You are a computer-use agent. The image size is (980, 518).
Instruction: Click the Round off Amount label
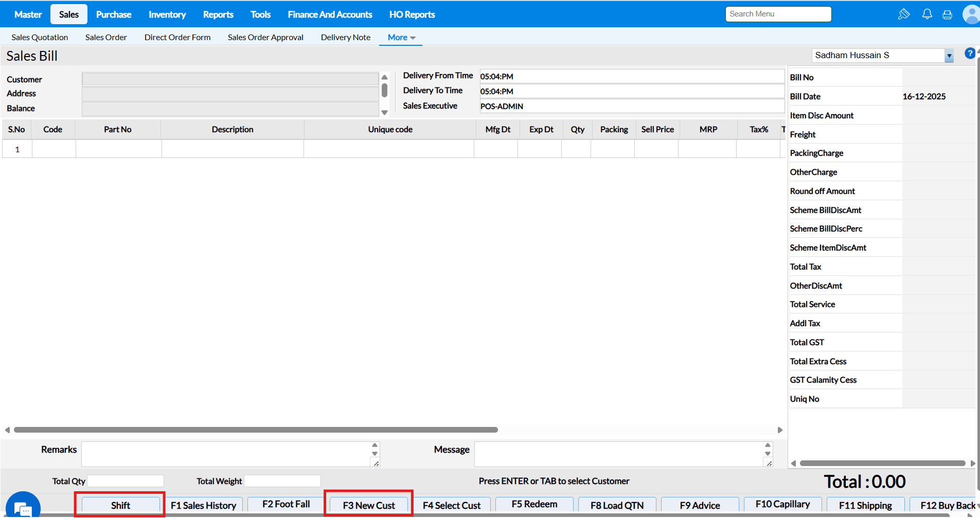pyautogui.click(x=822, y=191)
